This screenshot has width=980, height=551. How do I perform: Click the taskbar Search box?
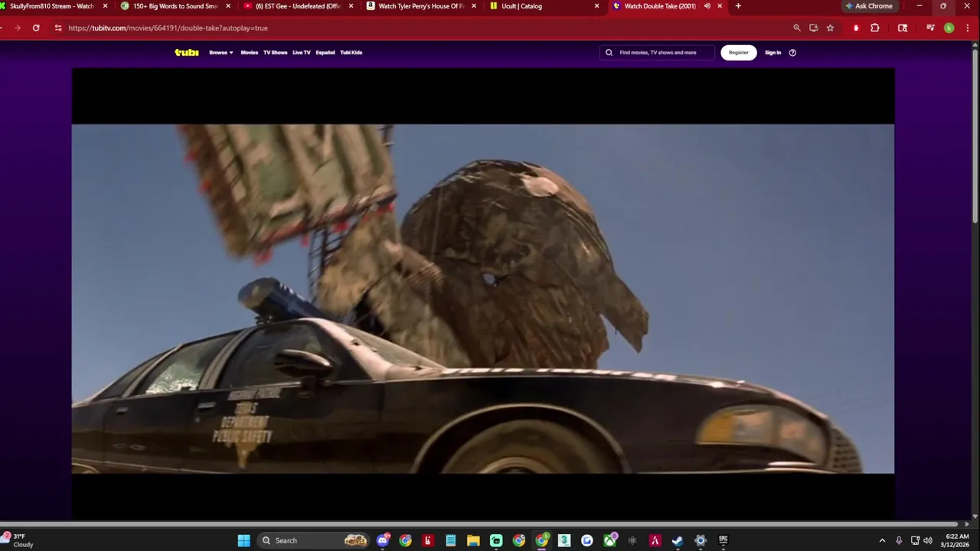click(x=314, y=540)
